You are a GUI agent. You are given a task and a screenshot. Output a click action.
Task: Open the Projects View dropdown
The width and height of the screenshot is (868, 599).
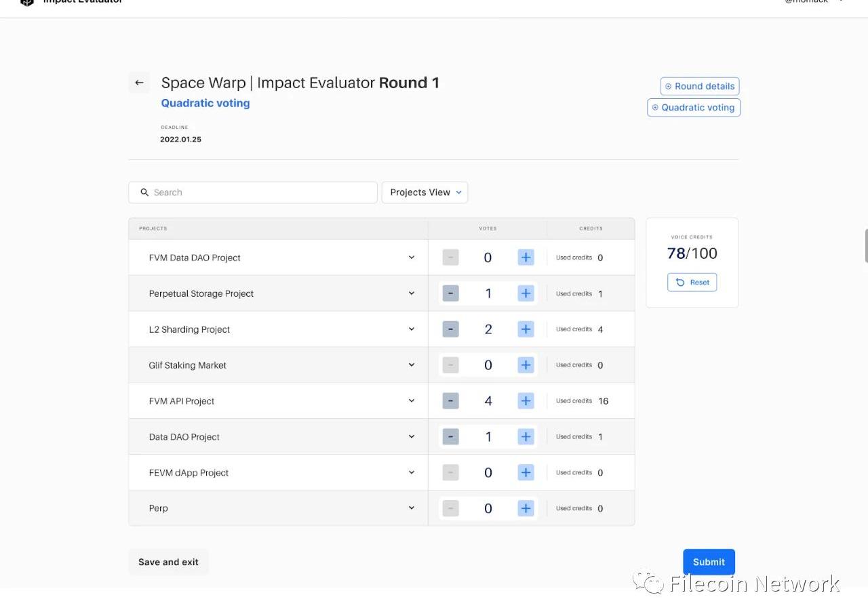click(x=425, y=192)
